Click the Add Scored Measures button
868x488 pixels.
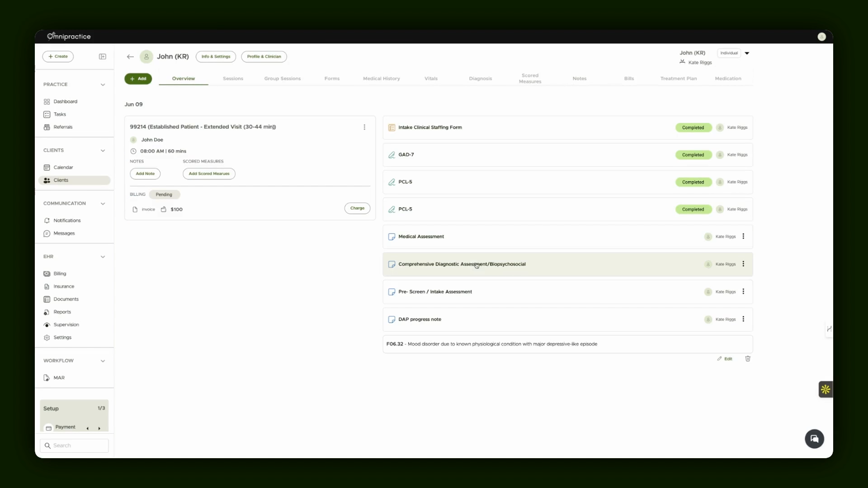209,174
